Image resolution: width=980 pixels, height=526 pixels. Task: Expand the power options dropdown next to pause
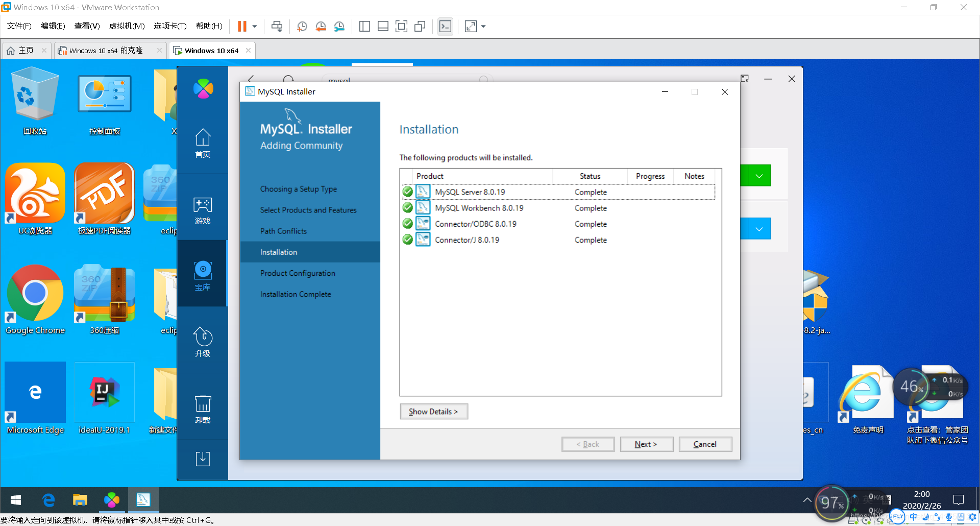[x=255, y=26]
